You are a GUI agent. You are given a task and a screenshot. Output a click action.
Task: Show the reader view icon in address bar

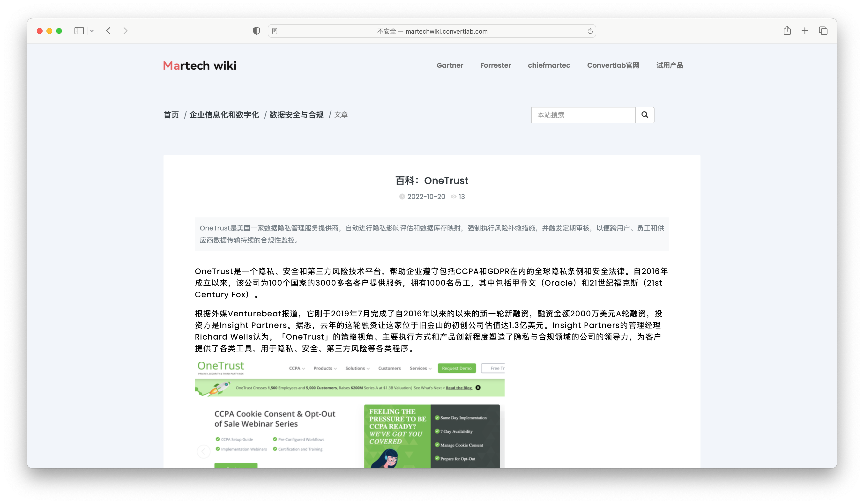click(275, 31)
